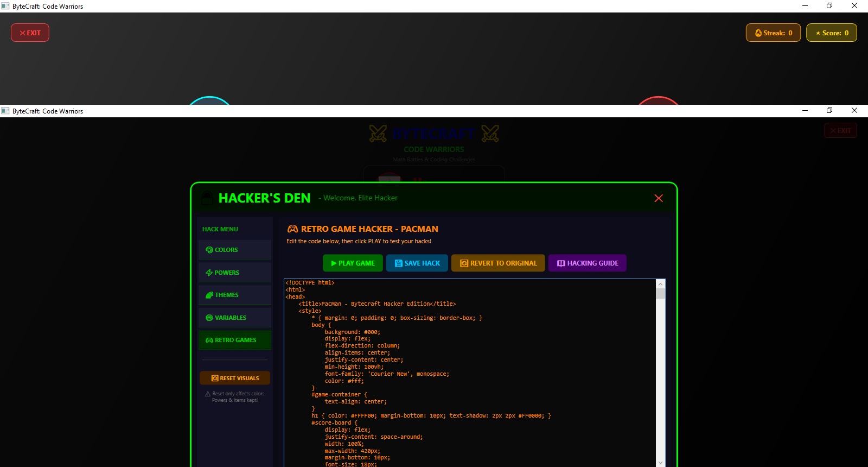Screen dimensions: 868x467
Task: Click the 'font-family: Courier New' code line
Action: 387,374
